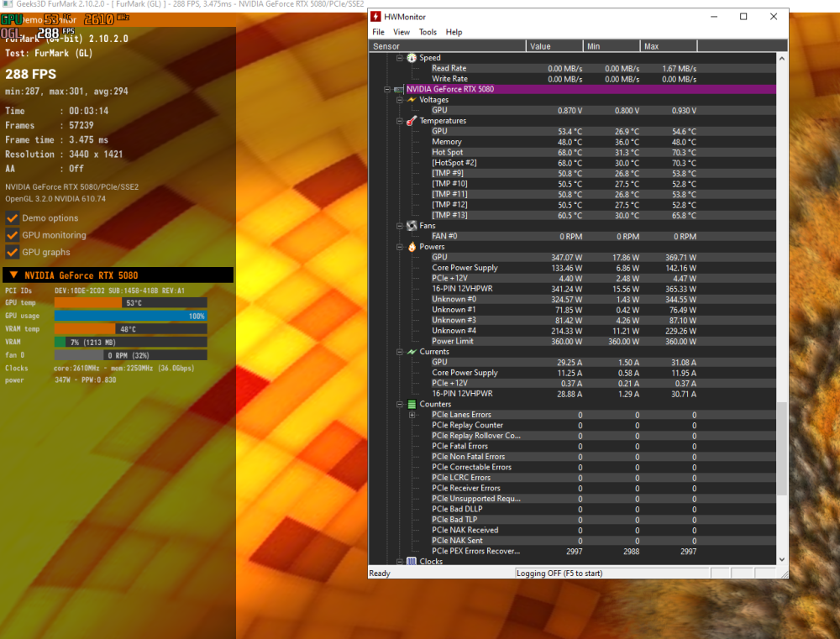This screenshot has height=639, width=840.
Task: Click the HWMonitor app icon in title bar
Action: tap(376, 17)
